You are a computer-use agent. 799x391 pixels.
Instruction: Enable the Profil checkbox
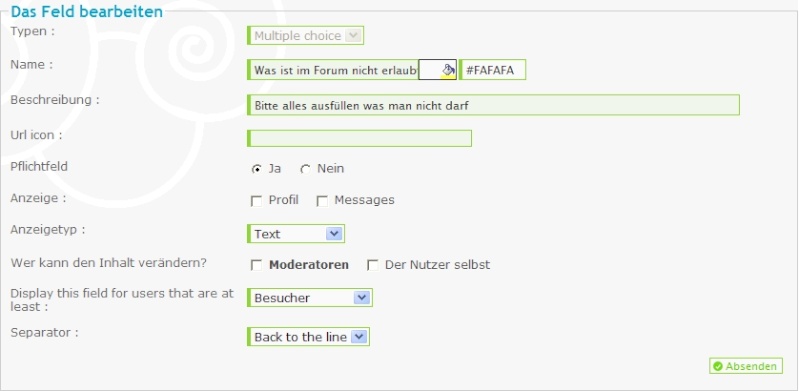pos(256,201)
